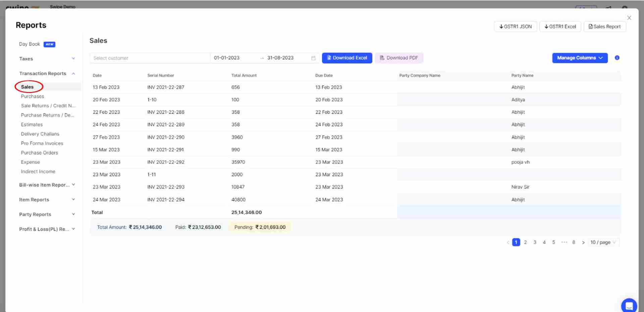
Task: Select Purchases report
Action: click(x=33, y=96)
